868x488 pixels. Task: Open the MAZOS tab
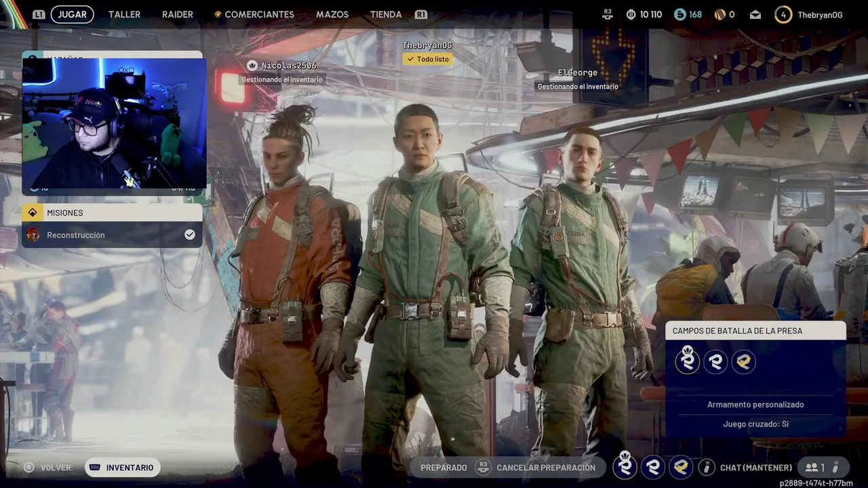click(x=332, y=14)
